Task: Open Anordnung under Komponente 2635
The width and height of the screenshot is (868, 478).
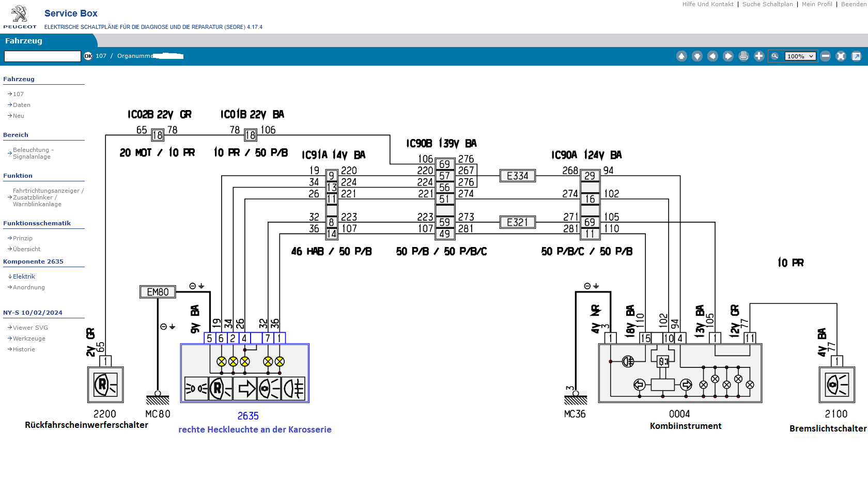Action: click(x=28, y=287)
